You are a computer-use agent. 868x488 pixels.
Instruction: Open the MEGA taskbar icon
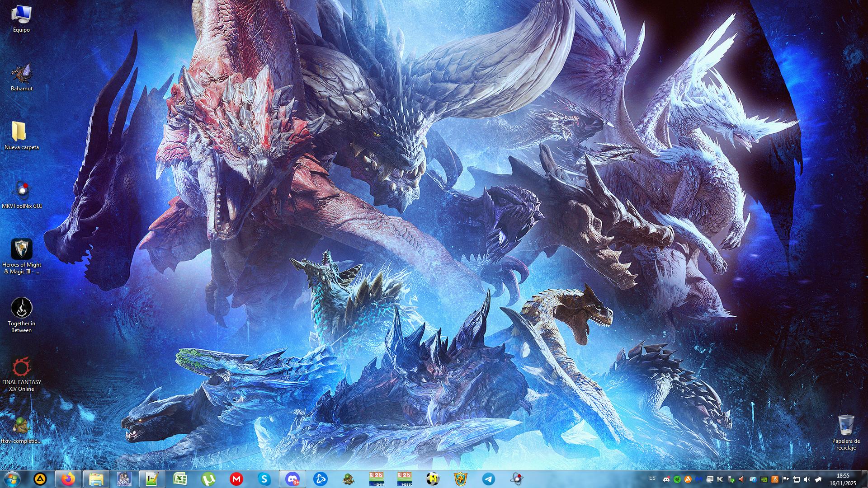tap(236, 479)
